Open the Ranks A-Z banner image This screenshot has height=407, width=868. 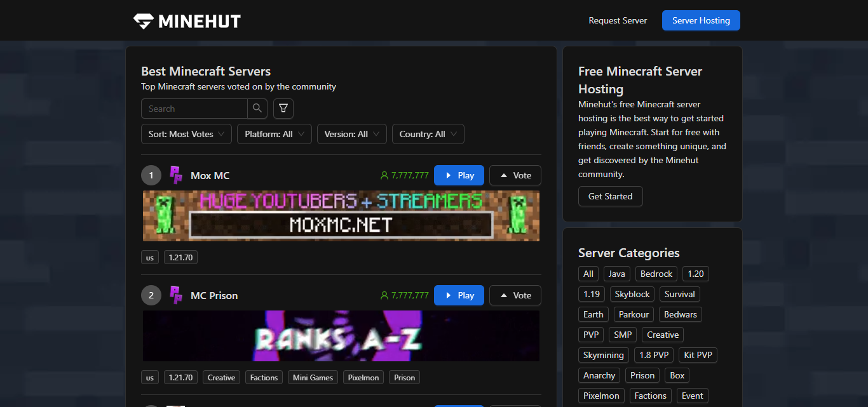click(x=341, y=336)
